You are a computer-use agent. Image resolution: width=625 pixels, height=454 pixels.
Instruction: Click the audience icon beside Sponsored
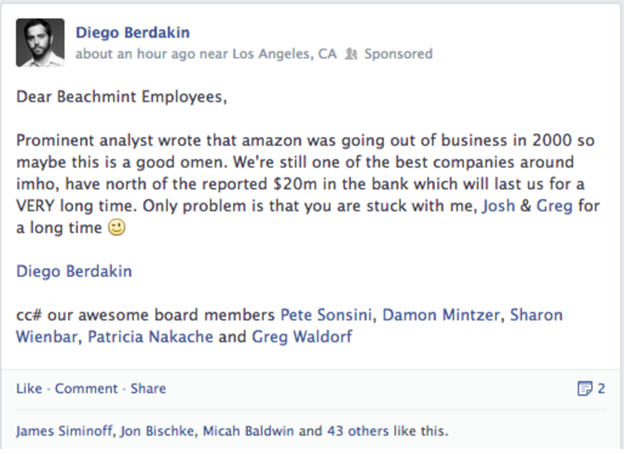(x=350, y=54)
